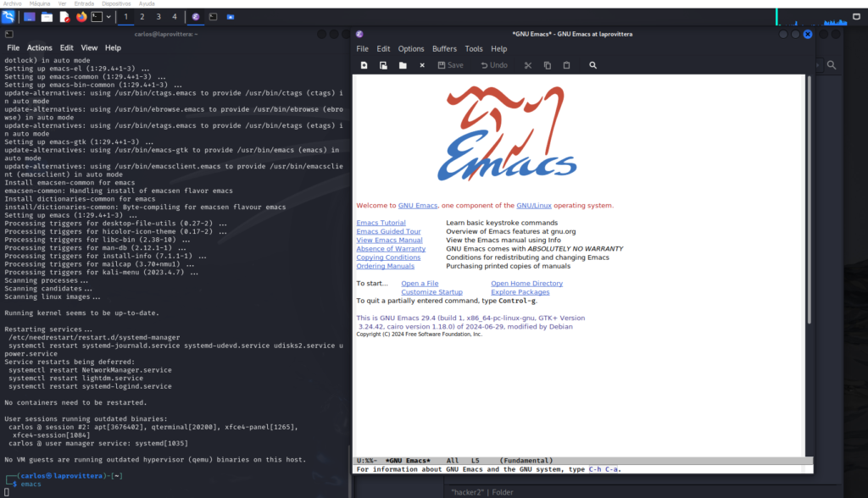
Task: Click the Emacs logo image
Action: tap(507, 134)
